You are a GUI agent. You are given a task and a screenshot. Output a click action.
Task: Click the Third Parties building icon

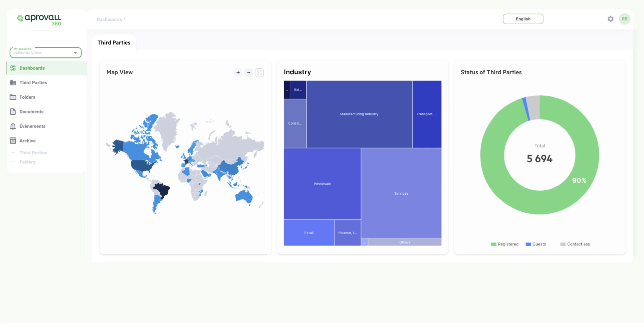(x=13, y=83)
